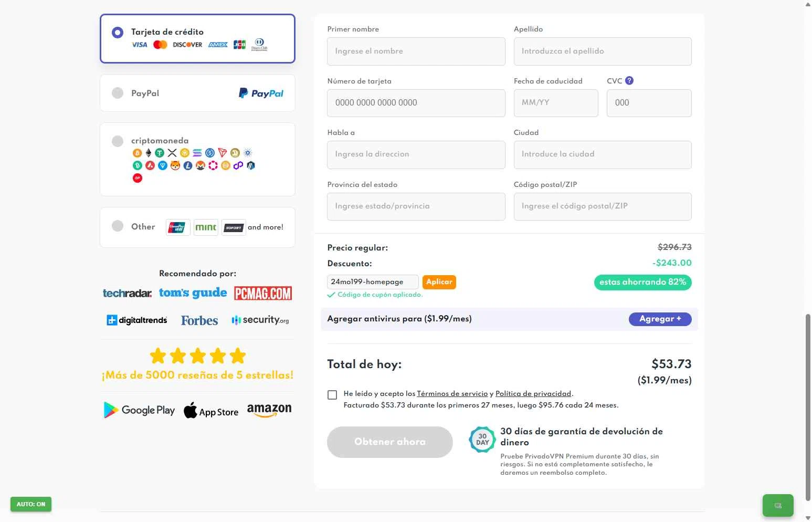Click 'Código de cupón aplicado.' message
This screenshot has height=522, width=812.
point(379,295)
